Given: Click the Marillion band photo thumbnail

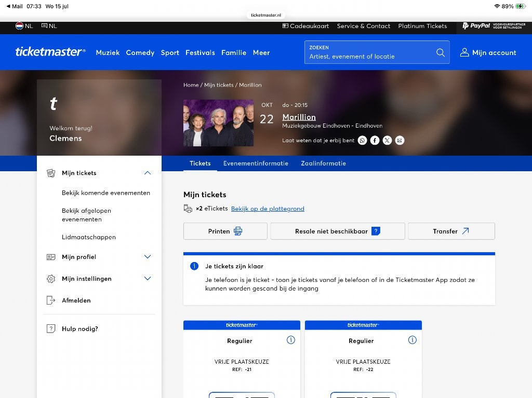Looking at the screenshot, I should click(x=219, y=123).
